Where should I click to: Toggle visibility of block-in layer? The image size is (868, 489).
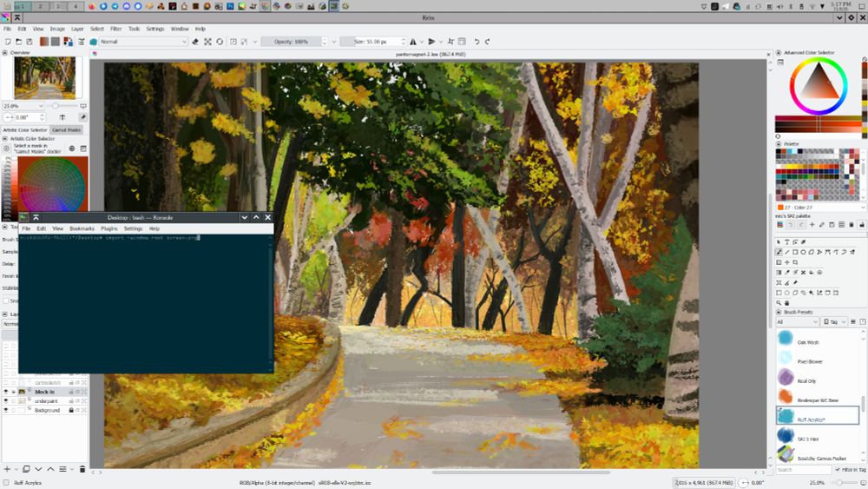point(6,392)
